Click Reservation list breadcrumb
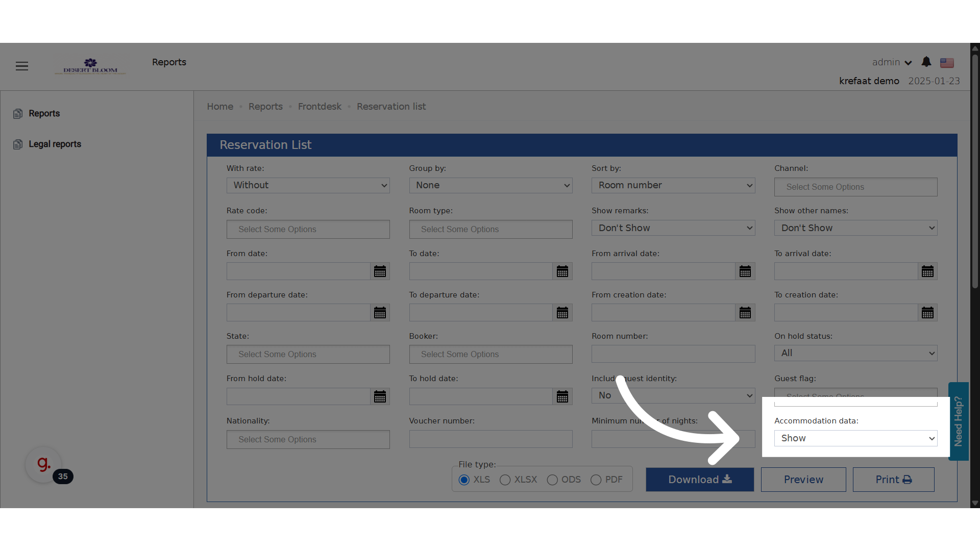980x551 pixels. (x=391, y=107)
